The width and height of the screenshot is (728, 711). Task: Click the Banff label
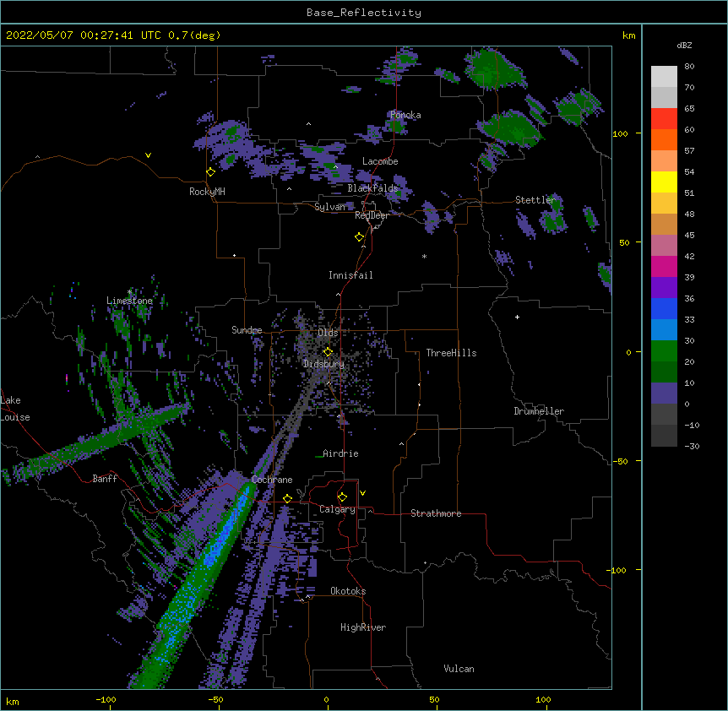click(x=105, y=479)
